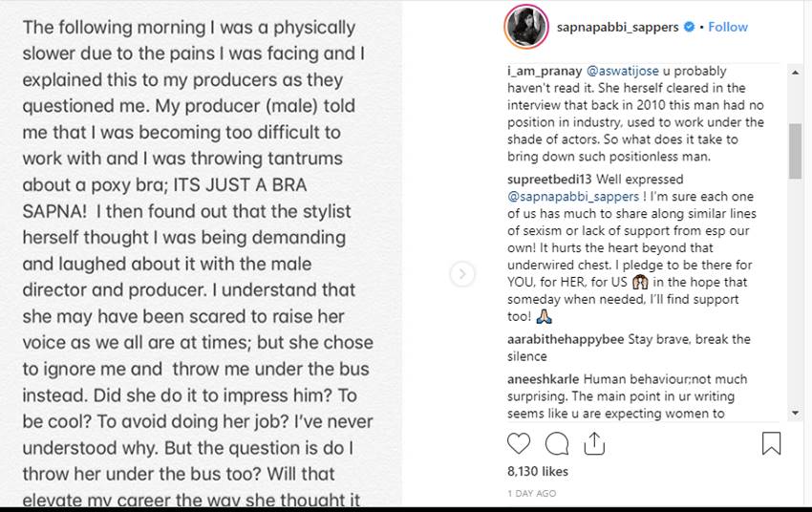View the 8,130 likes list

537,471
